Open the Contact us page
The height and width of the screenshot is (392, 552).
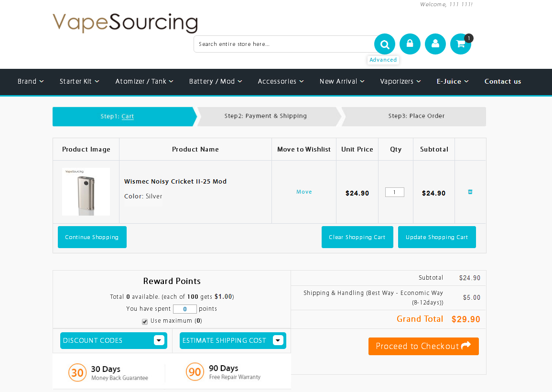[503, 81]
